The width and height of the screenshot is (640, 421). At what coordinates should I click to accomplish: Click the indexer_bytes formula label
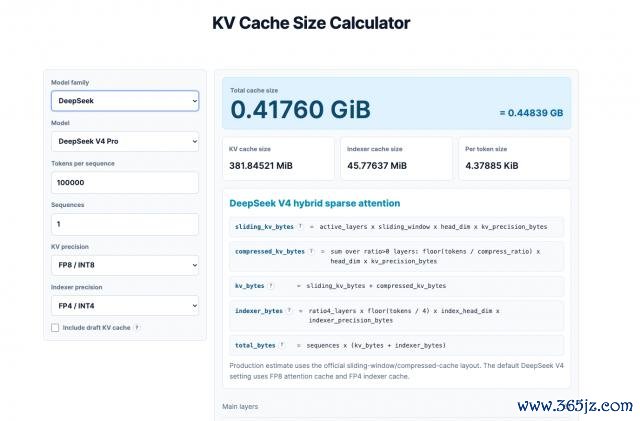tap(259, 311)
